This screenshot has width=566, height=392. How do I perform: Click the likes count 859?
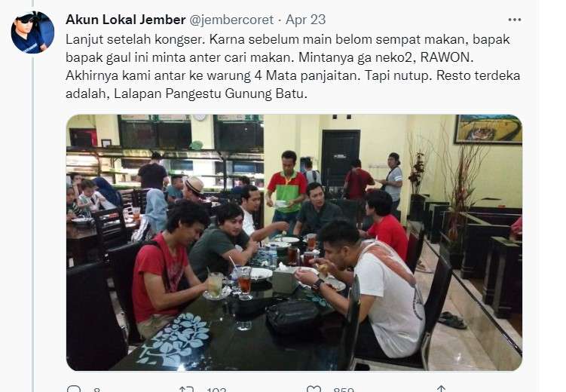[x=344, y=390]
